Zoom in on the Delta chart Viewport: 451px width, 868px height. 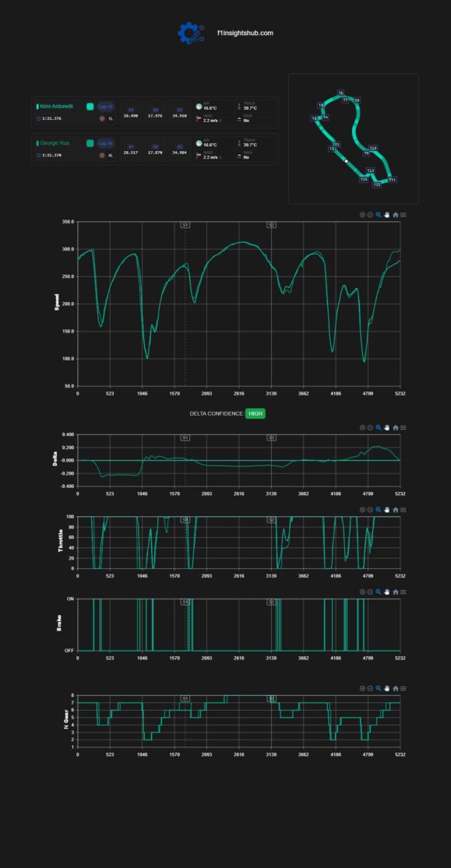pos(362,427)
